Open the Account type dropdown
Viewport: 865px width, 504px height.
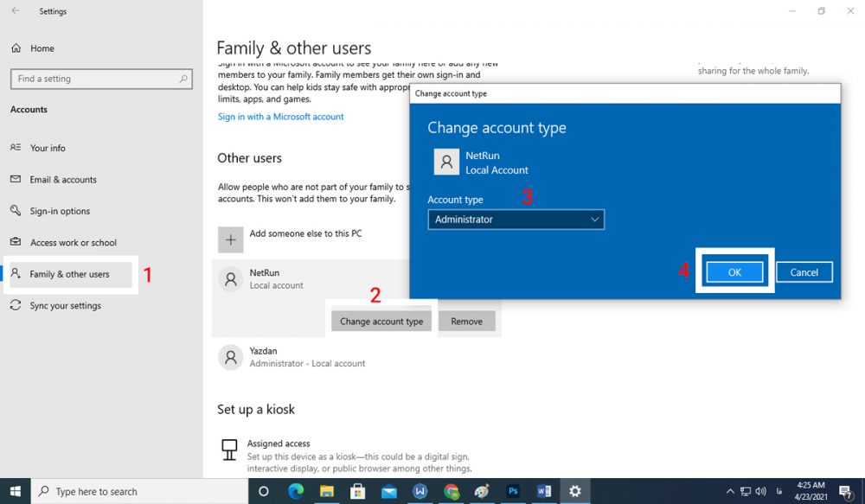point(516,220)
